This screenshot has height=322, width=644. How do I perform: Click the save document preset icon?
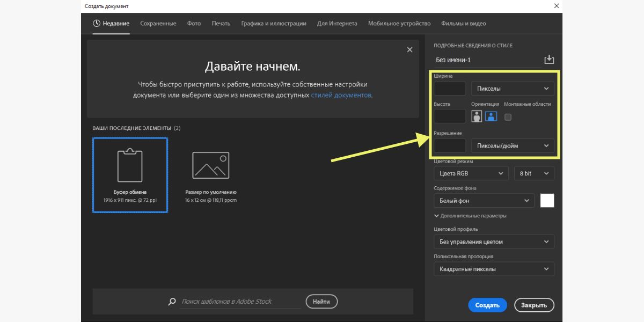coord(548,60)
